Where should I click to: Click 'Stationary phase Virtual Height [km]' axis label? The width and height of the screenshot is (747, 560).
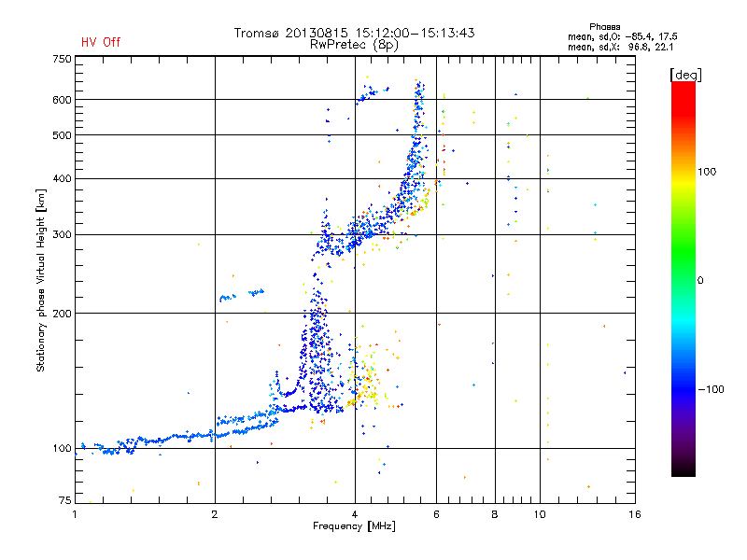pos(41,281)
